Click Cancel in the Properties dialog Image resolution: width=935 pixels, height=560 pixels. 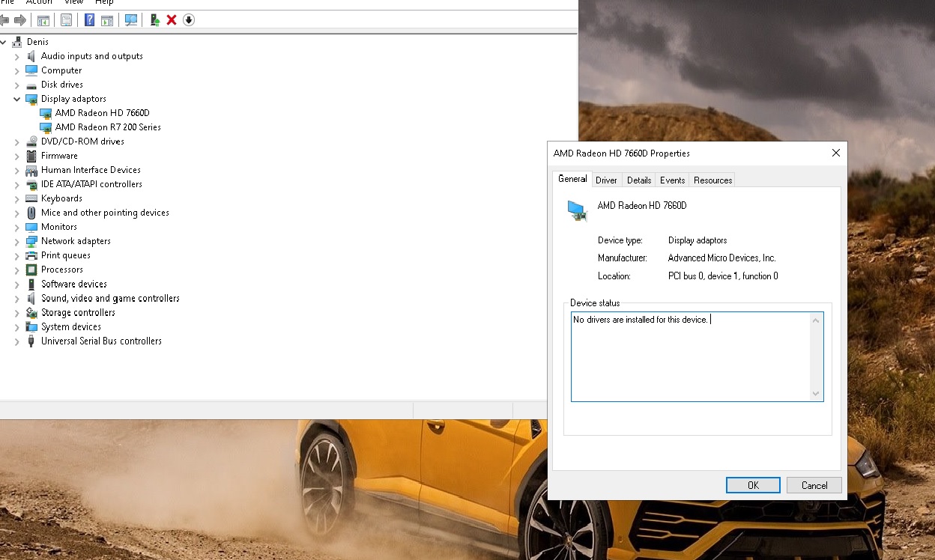click(x=814, y=485)
